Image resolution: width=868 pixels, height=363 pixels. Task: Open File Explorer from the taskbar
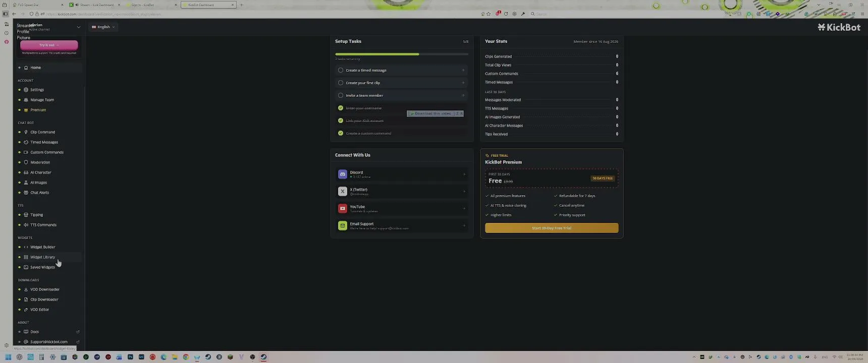175,357
